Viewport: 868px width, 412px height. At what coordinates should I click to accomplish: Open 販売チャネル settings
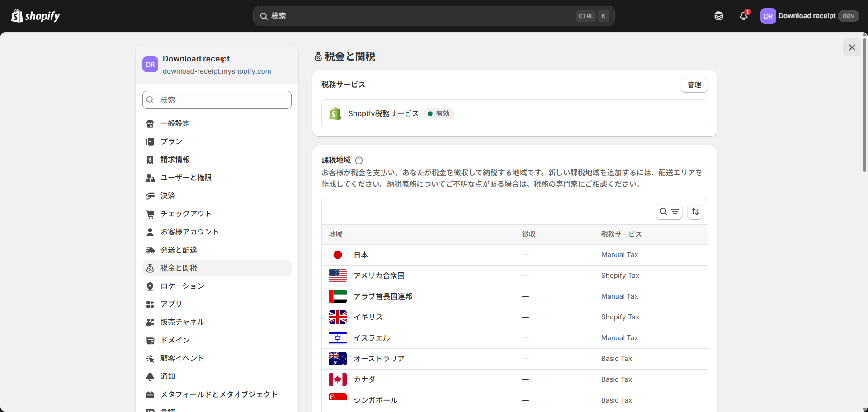point(217,322)
